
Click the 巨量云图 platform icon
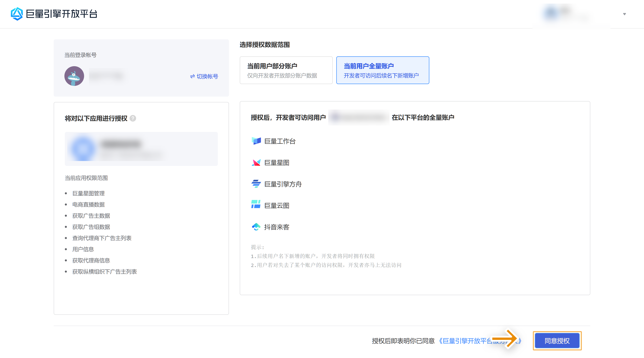click(x=256, y=205)
